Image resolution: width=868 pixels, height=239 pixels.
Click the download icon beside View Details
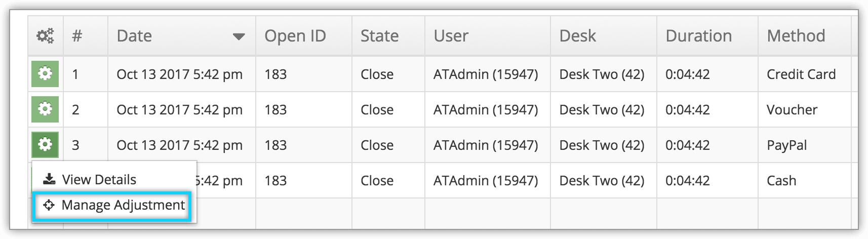[x=49, y=179]
